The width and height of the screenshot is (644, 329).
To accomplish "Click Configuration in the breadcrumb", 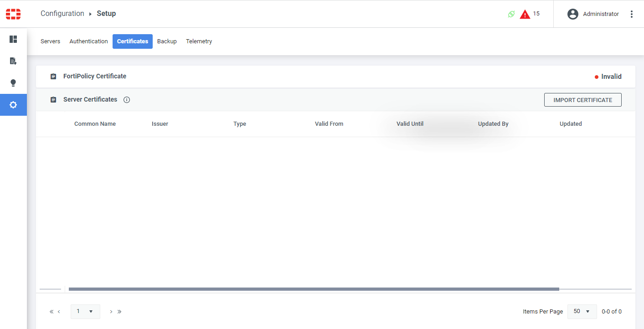I will (x=62, y=14).
